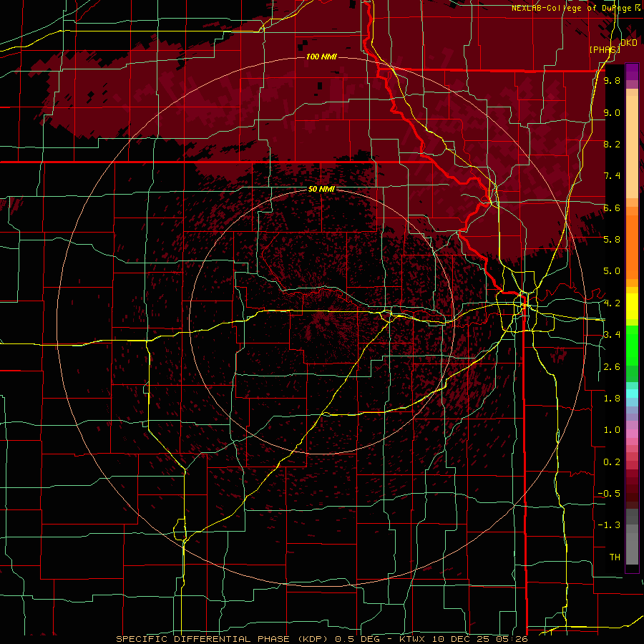Image resolution: width=644 pixels, height=644 pixels.
Task: Pick the light peach segment of the color bar
Action: (632, 147)
